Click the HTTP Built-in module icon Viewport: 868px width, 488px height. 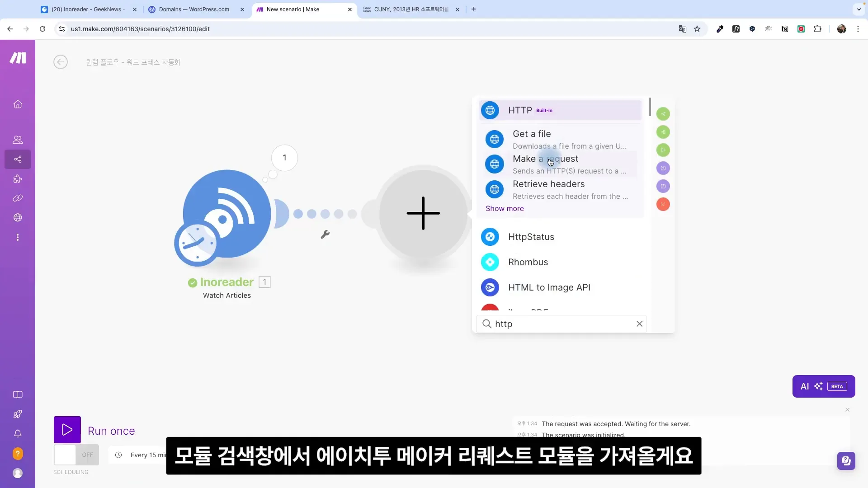(x=490, y=110)
